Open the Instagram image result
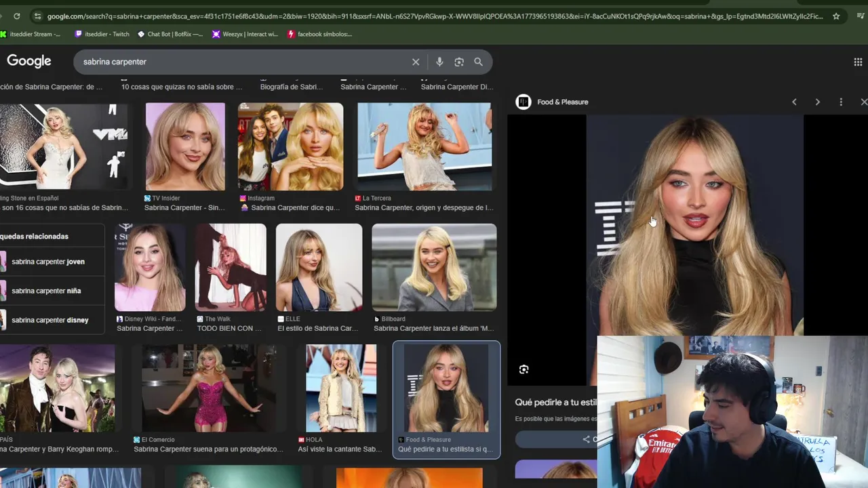This screenshot has height=488, width=868. click(x=290, y=146)
